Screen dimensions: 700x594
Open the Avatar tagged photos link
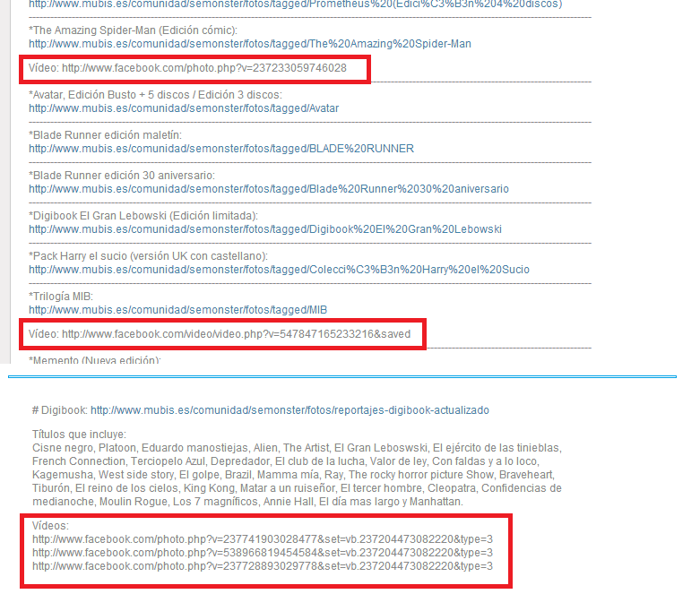click(x=184, y=108)
